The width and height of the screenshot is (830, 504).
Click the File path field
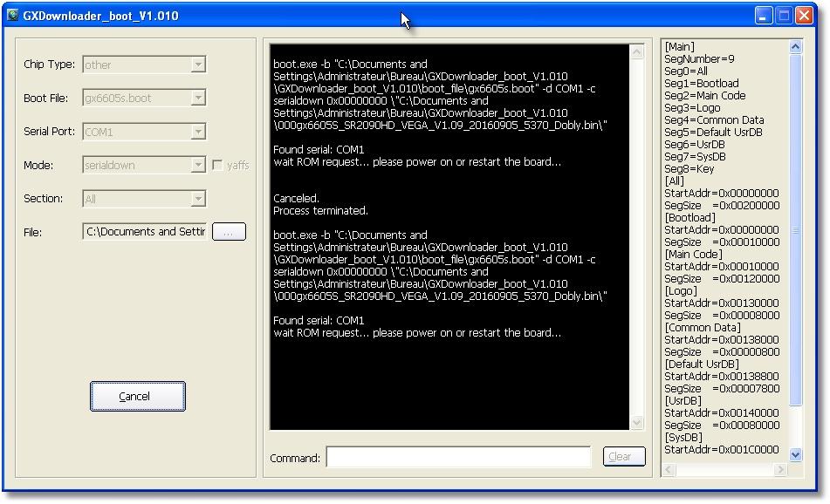[x=145, y=232]
